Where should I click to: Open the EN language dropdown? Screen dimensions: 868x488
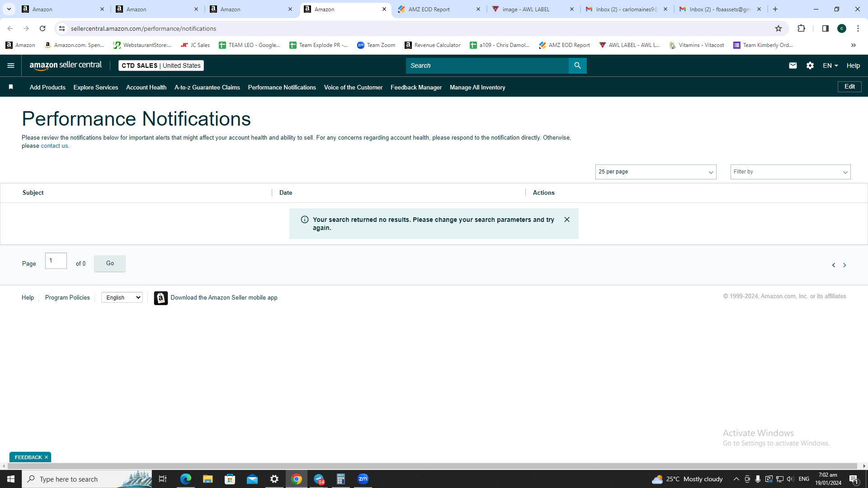click(x=830, y=66)
